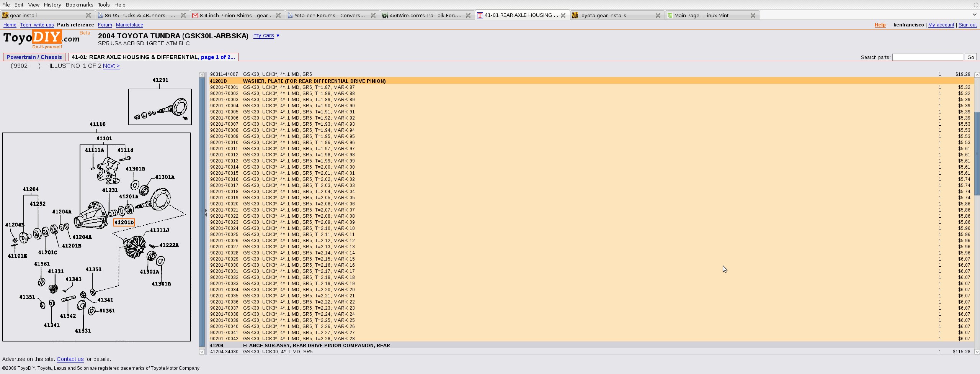
Task: Select diagram callout 41110
Action: [x=98, y=124]
